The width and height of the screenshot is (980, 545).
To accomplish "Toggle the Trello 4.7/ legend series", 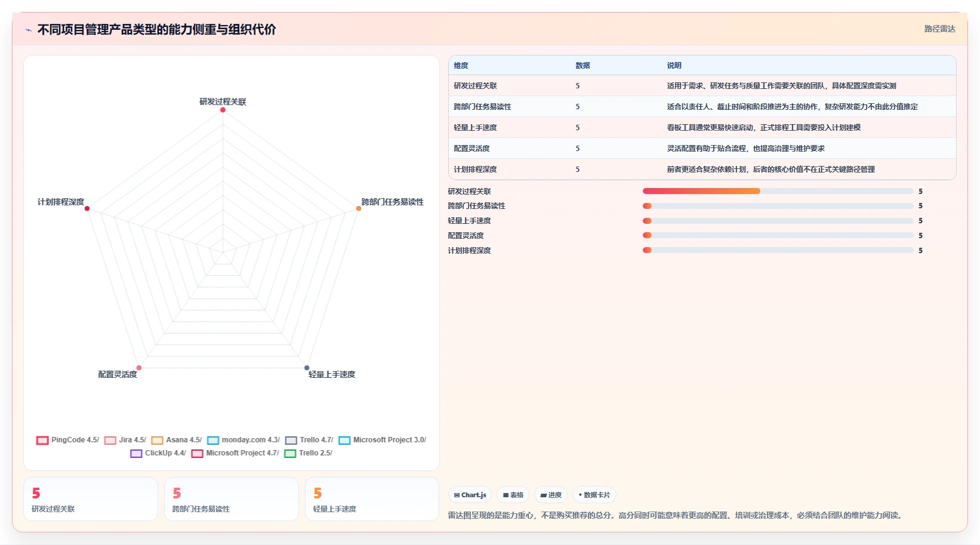I will (309, 440).
